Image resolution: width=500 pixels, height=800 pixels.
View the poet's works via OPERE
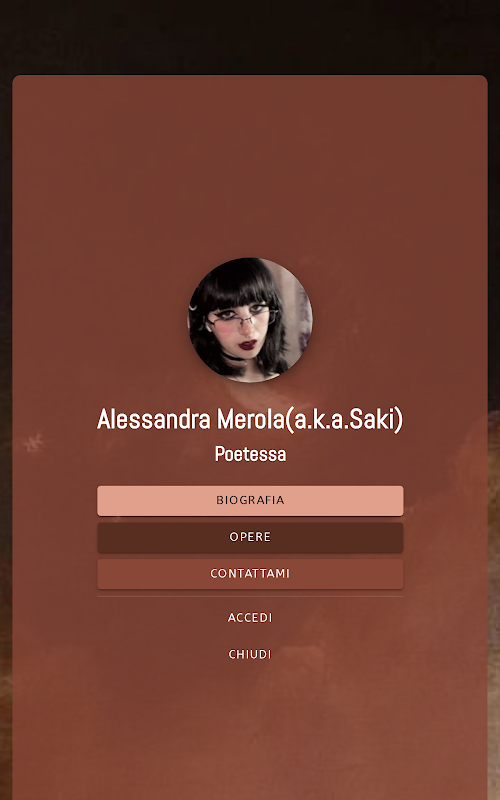point(250,537)
